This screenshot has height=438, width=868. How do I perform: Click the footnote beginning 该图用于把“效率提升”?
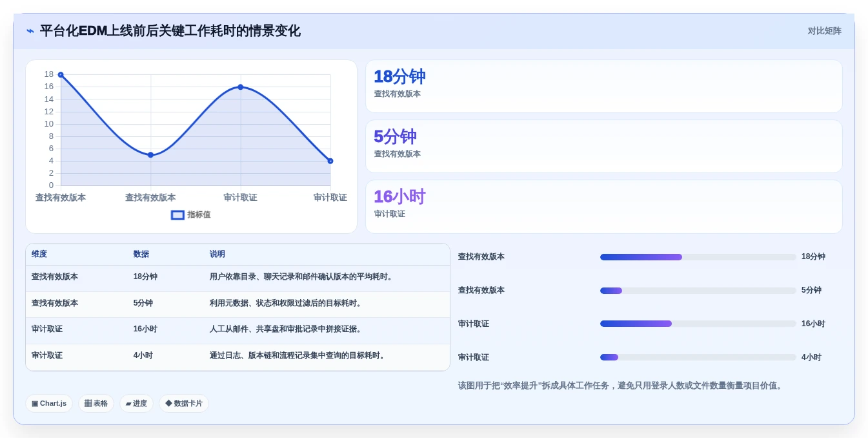tap(621, 386)
